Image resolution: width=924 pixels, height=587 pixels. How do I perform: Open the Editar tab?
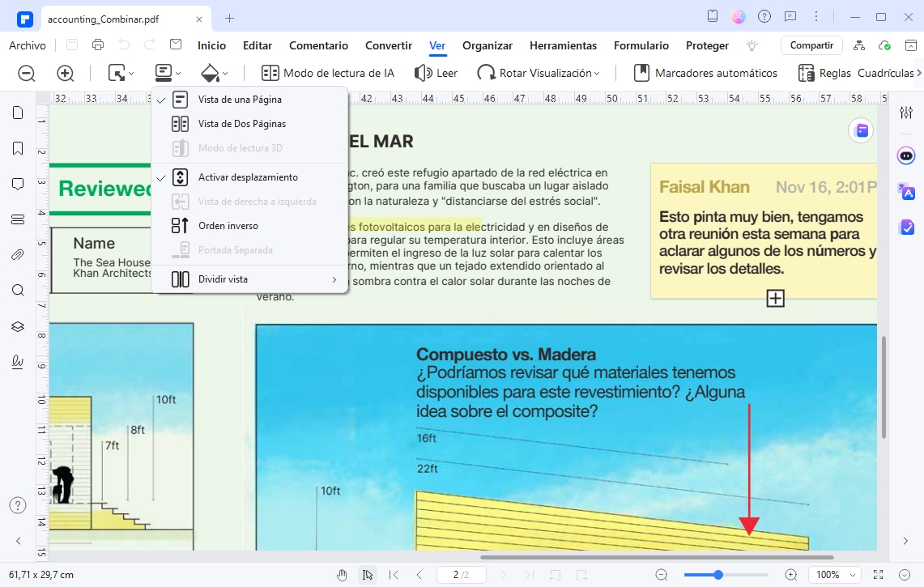(258, 45)
